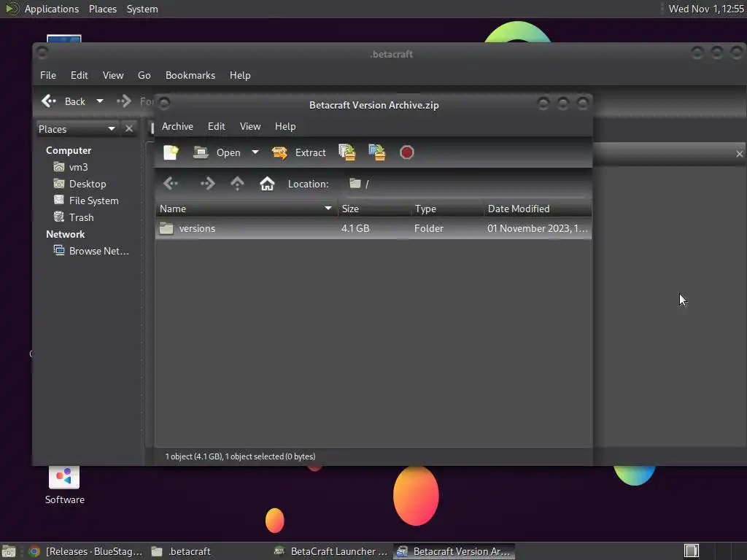747x560 pixels.
Task: Click the Location path field
Action: click(467, 184)
